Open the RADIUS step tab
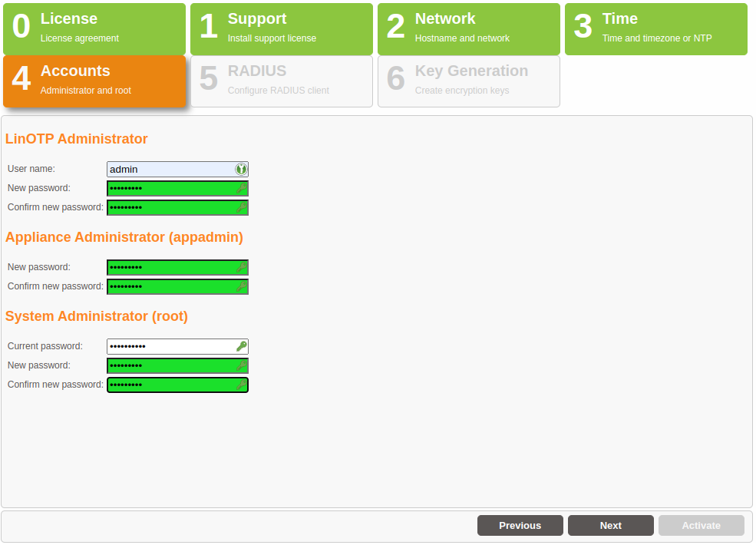 (x=282, y=81)
